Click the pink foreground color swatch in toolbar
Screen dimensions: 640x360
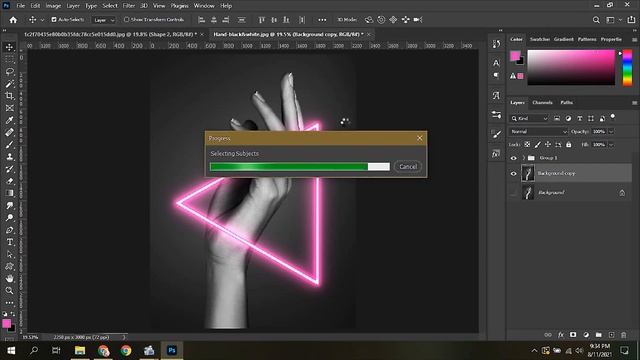(7, 324)
